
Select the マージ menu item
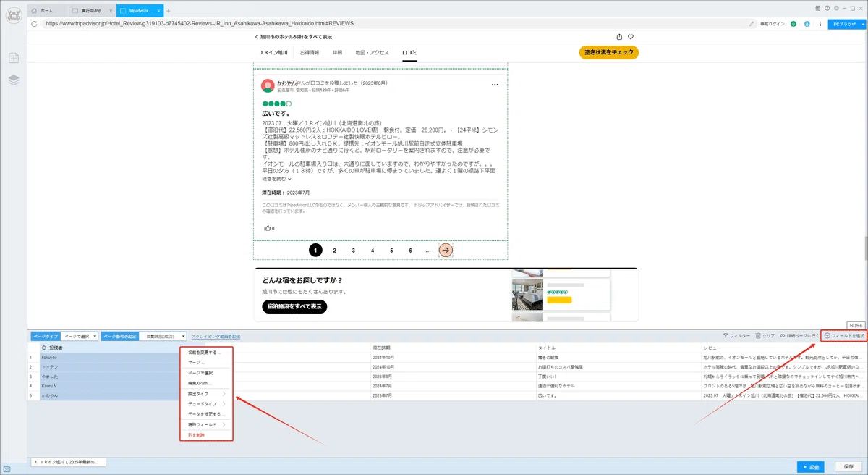coord(206,362)
